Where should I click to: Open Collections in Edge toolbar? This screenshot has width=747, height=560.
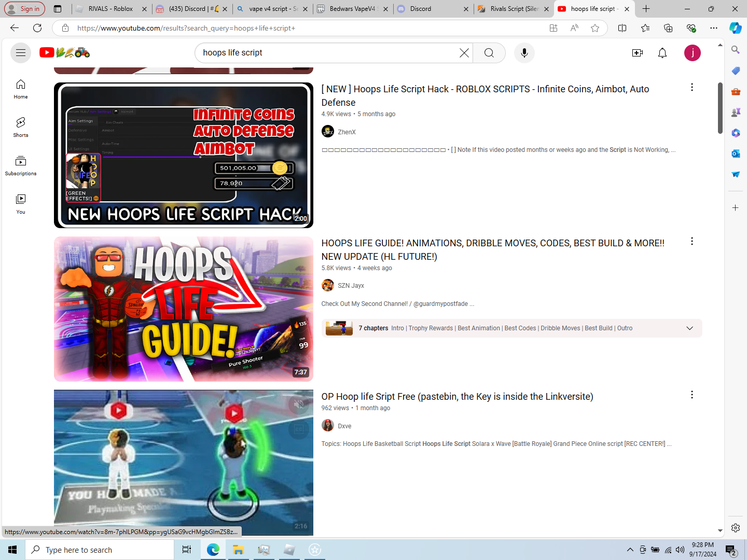(668, 28)
